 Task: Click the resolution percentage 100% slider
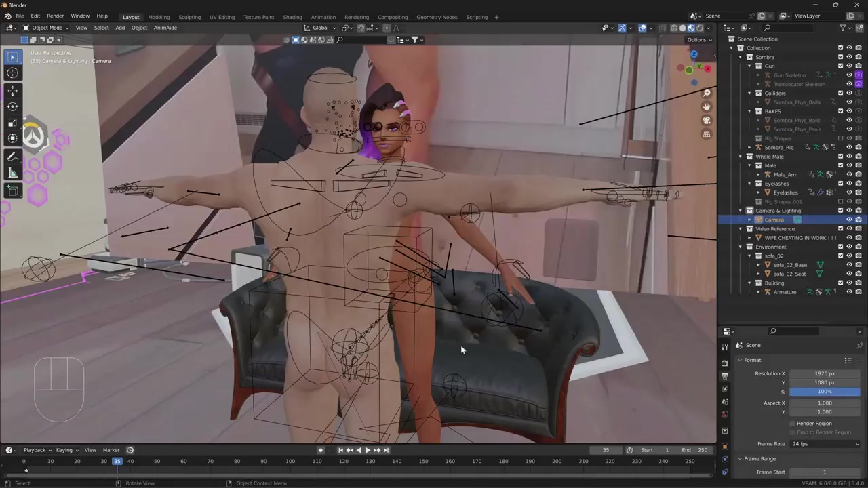tap(825, 392)
